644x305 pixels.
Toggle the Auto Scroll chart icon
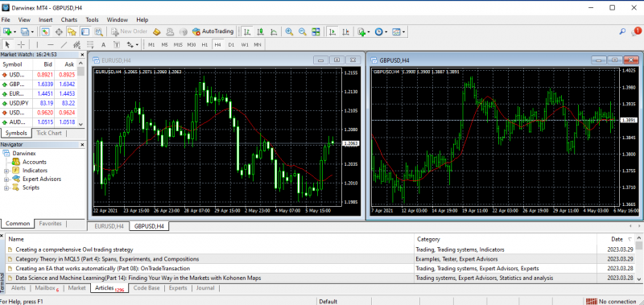click(x=332, y=31)
